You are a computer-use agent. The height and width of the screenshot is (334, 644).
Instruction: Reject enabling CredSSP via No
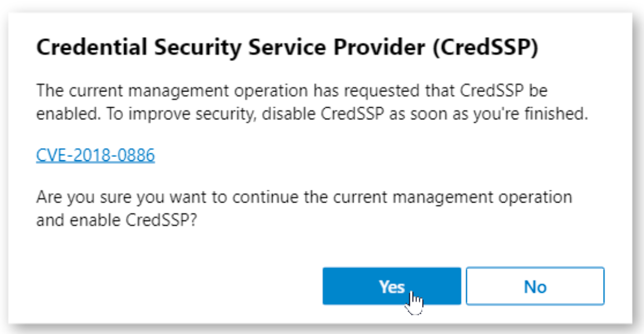pos(535,286)
